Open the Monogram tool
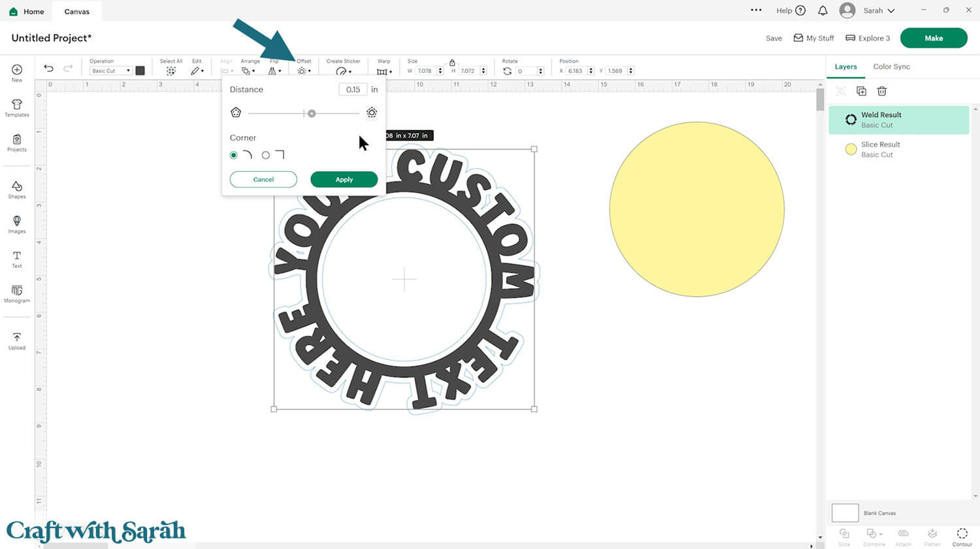 17,294
